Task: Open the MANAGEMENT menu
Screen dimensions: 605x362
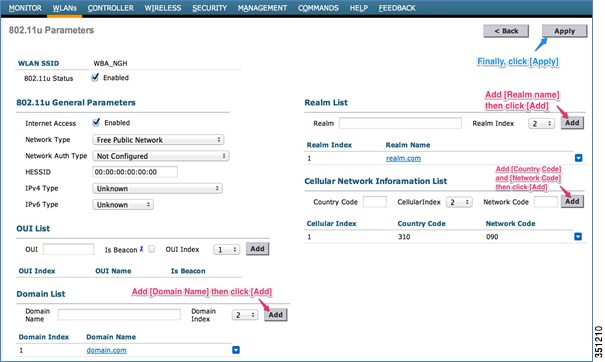Action: point(262,8)
